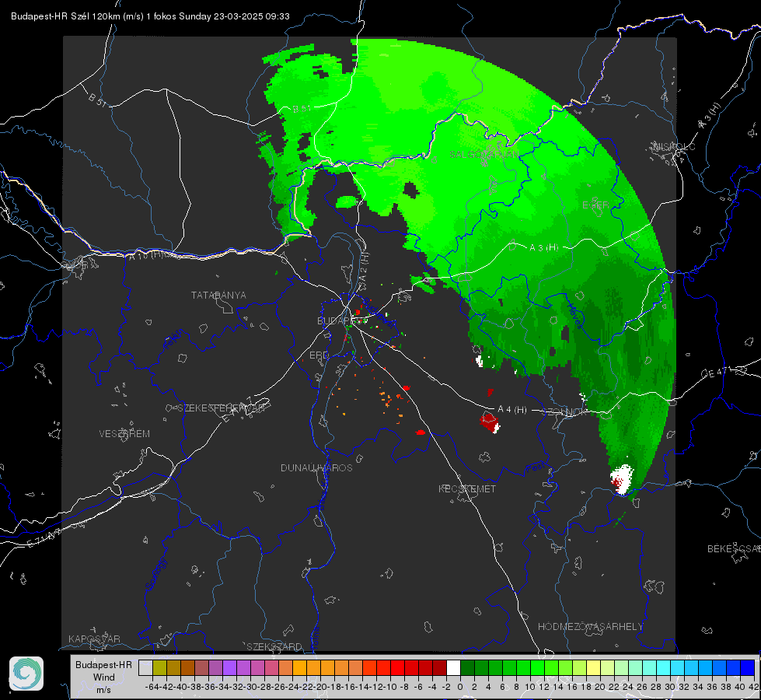Viewport: 761px width, 700px height.
Task: Click the KECSKEMÉT city label
Action: click(x=467, y=488)
